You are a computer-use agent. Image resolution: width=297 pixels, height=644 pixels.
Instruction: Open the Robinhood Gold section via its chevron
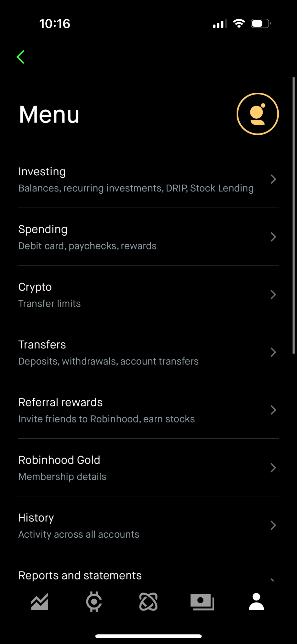[x=274, y=468]
